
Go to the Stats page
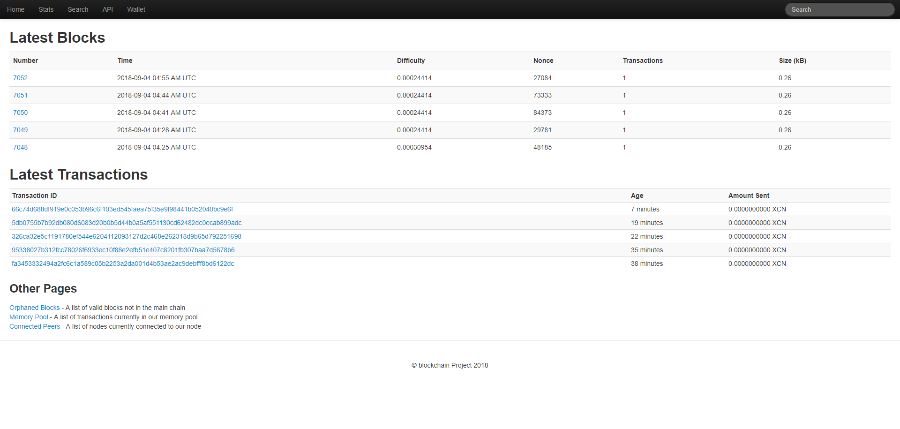click(x=46, y=9)
